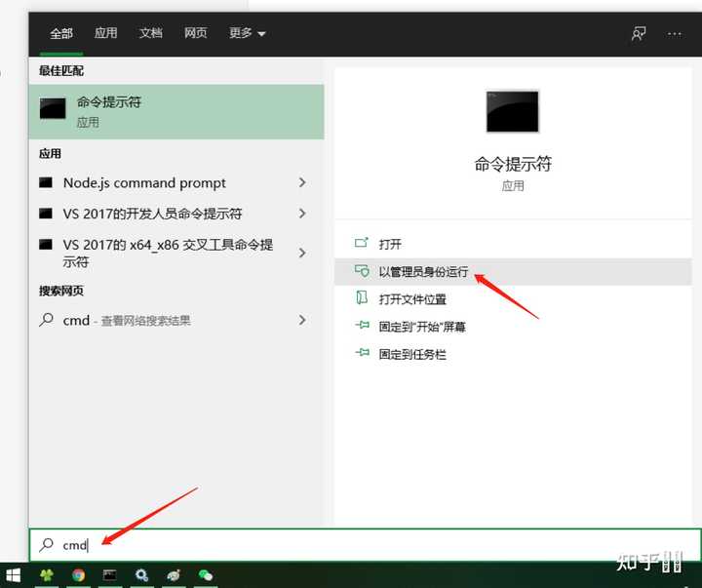Click magnifier icon next to cmd web result

[46, 320]
